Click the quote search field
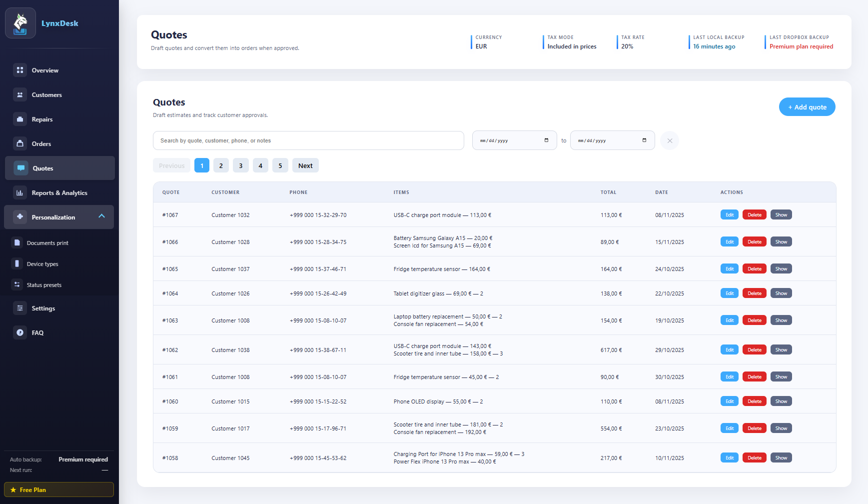 tap(308, 140)
